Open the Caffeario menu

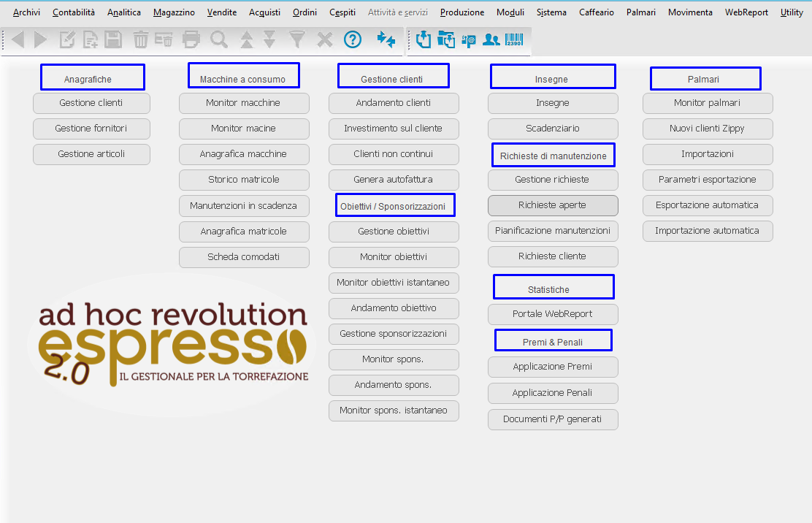[596, 12]
